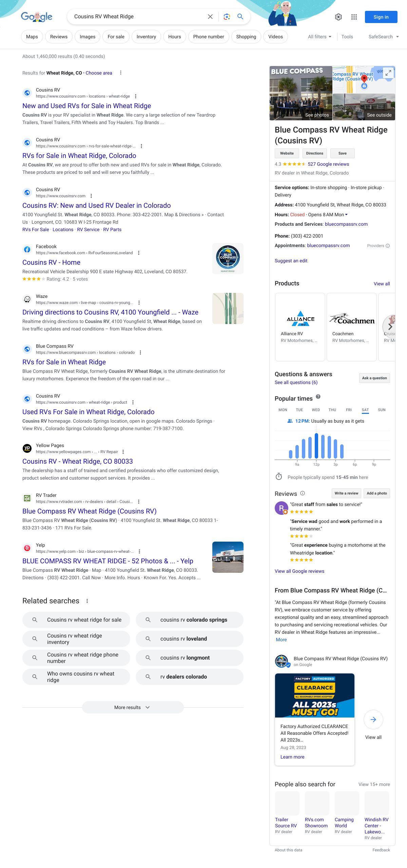Load more results
The width and height of the screenshot is (407, 868).
[x=133, y=707]
